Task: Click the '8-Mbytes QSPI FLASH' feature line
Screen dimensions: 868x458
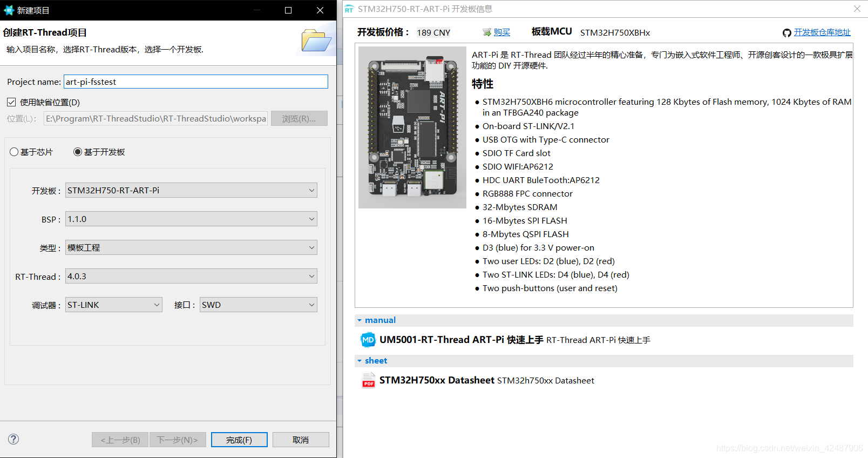Action: (526, 234)
